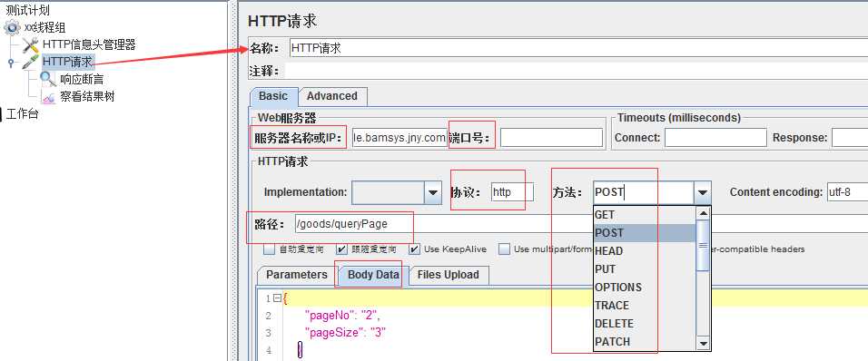Click the 路径 path input field
This screenshot has height=361, width=868.
coord(581,224)
